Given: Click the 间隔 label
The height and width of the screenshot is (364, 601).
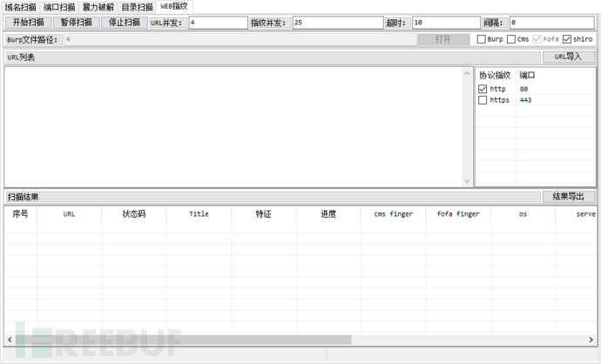Looking at the screenshot, I should [494, 23].
